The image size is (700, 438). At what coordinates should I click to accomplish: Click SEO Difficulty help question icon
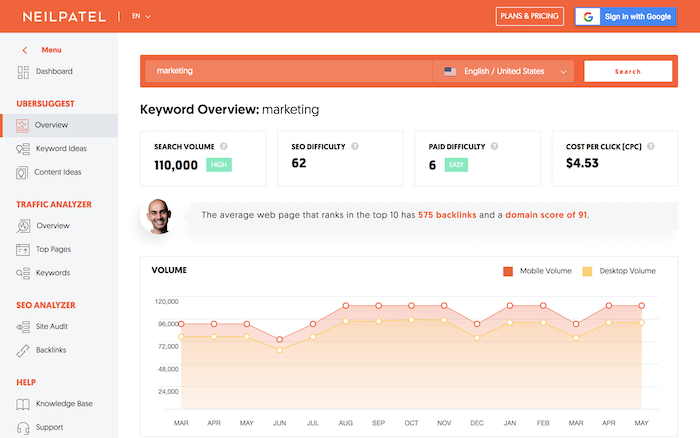pos(355,146)
